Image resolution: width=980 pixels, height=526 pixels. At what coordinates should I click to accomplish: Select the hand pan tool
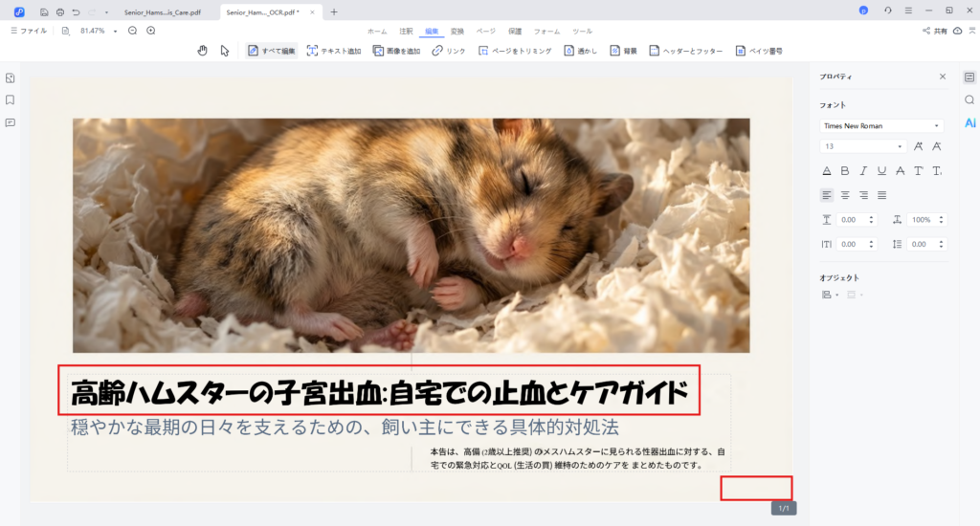click(x=202, y=51)
